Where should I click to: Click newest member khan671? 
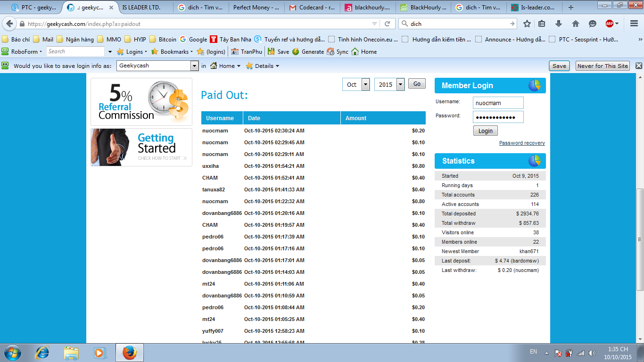click(529, 251)
